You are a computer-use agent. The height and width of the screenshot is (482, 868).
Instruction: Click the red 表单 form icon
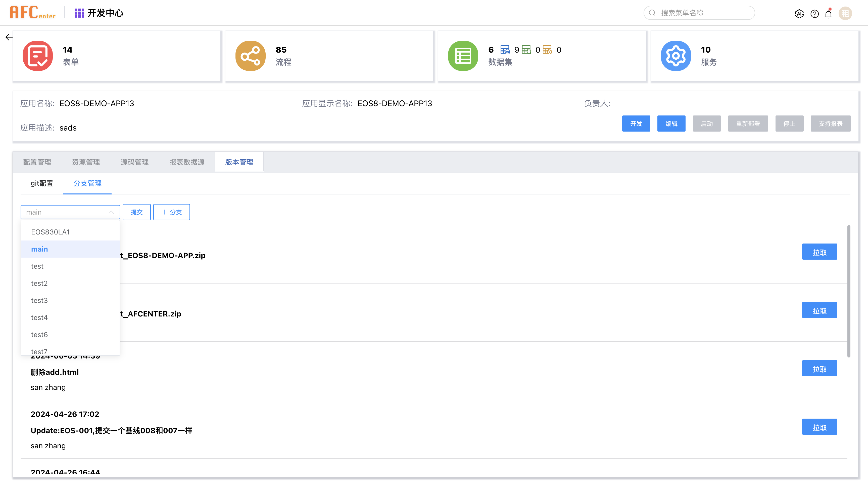pos(38,56)
